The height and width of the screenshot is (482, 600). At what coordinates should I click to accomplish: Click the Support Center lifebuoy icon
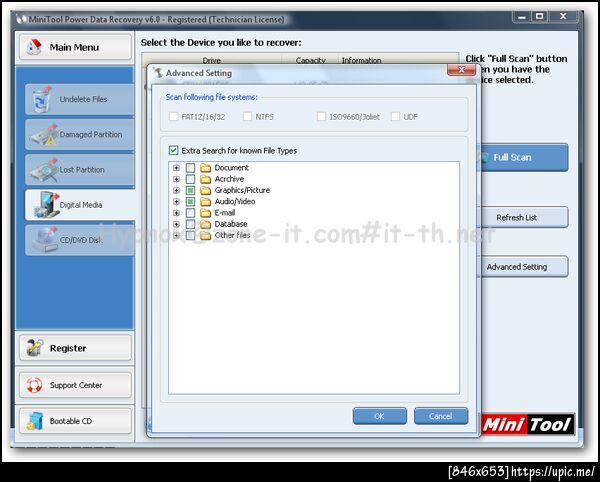coord(34,385)
